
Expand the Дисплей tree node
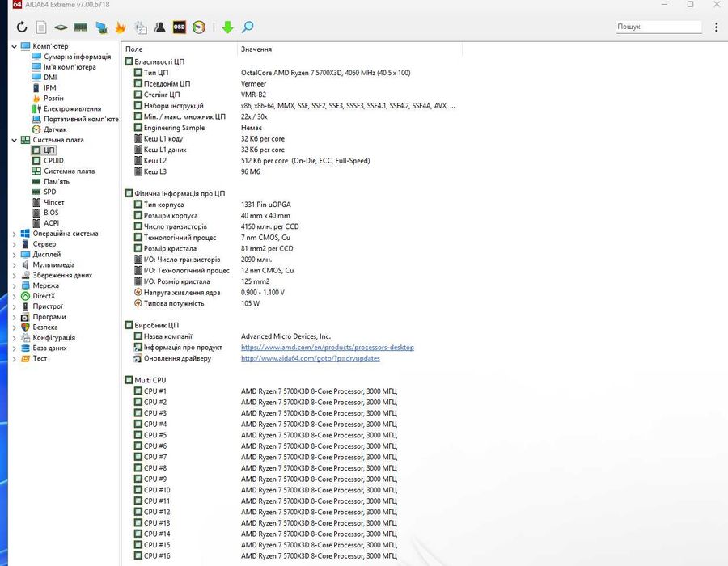tap(15, 255)
